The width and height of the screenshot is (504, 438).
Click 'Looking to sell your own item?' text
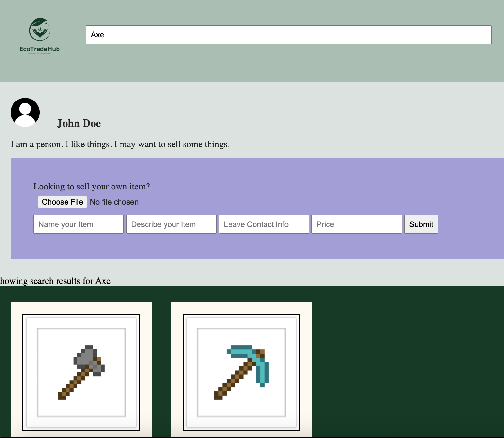click(92, 187)
